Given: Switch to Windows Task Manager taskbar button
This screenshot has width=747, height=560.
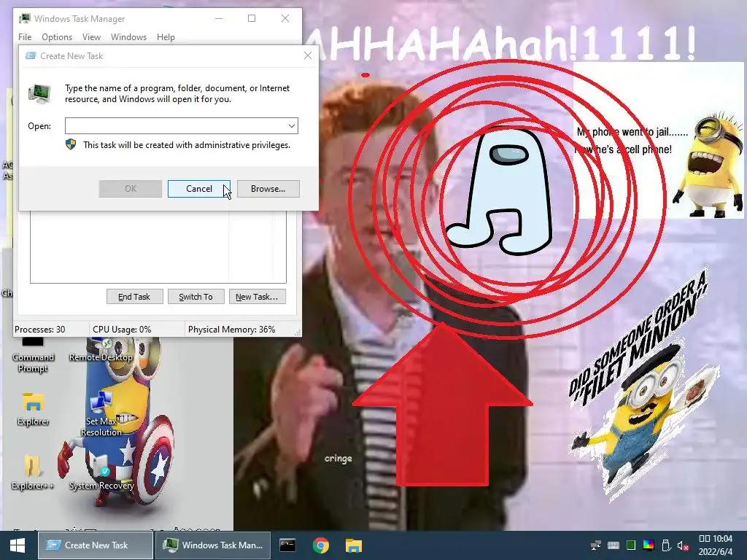Looking at the screenshot, I should [212, 545].
